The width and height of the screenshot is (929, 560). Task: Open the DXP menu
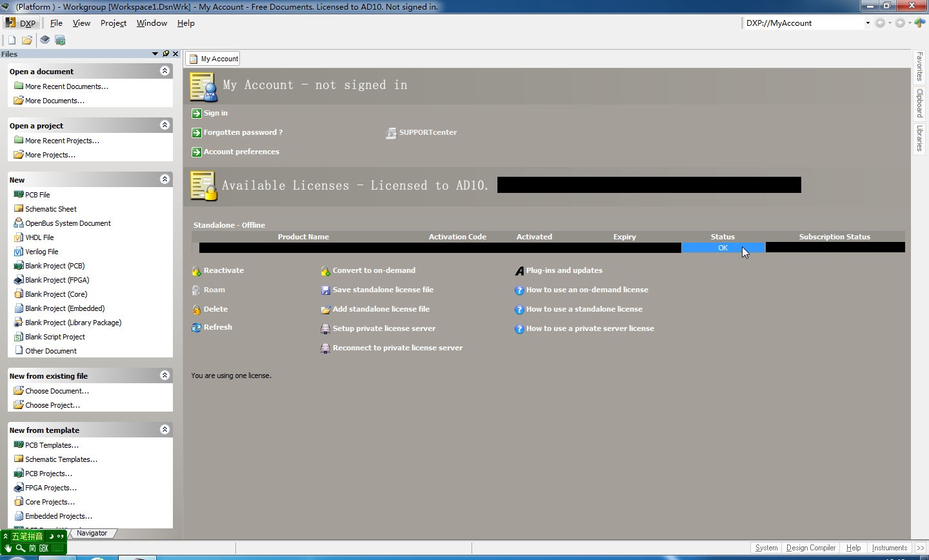(x=21, y=23)
